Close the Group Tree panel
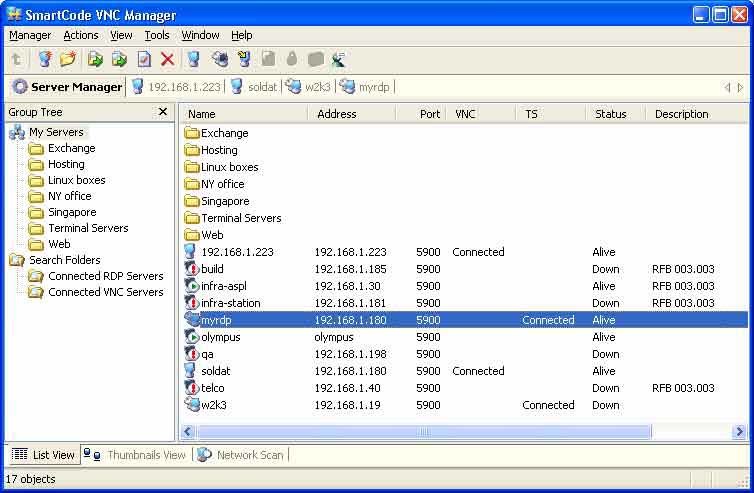 click(x=163, y=112)
